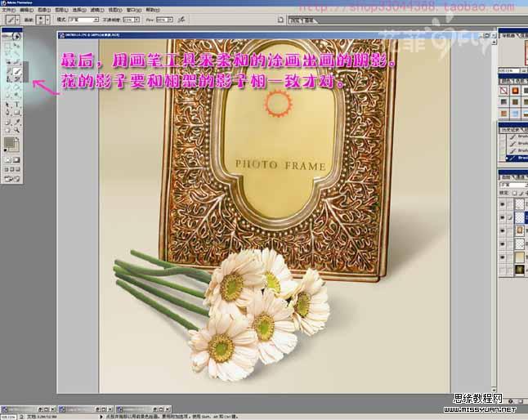The height and width of the screenshot is (420, 528).
Task: Toggle visibility of the top layer
Action: coord(503,204)
